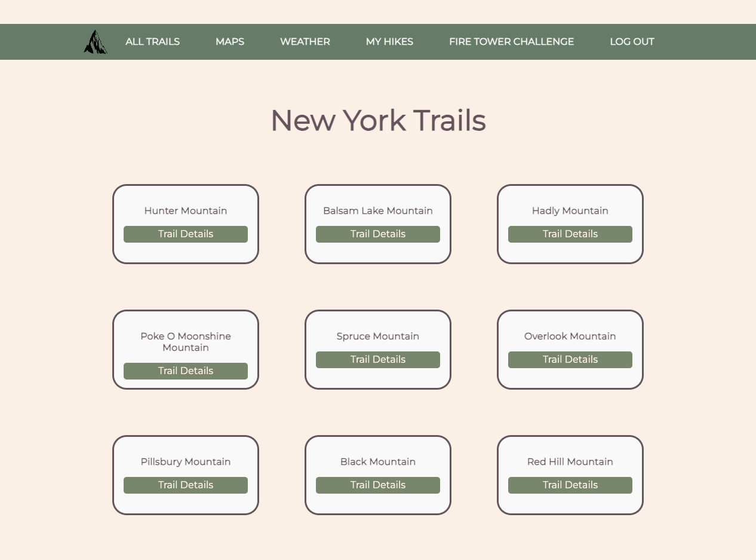Open Trail Details for Overlook Mountain
The width and height of the screenshot is (756, 560).
tap(570, 360)
